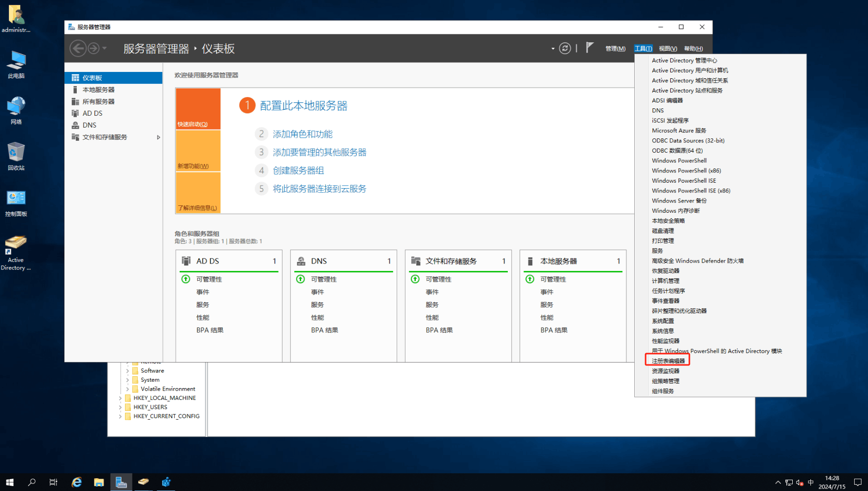
Task: Refresh Server Manager using the refresh icon
Action: [564, 48]
